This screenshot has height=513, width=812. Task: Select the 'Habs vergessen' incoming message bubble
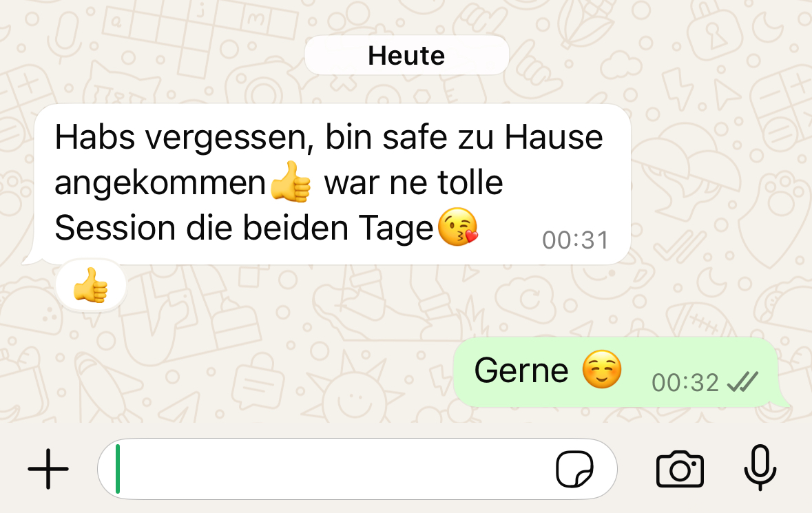pyautogui.click(x=332, y=184)
